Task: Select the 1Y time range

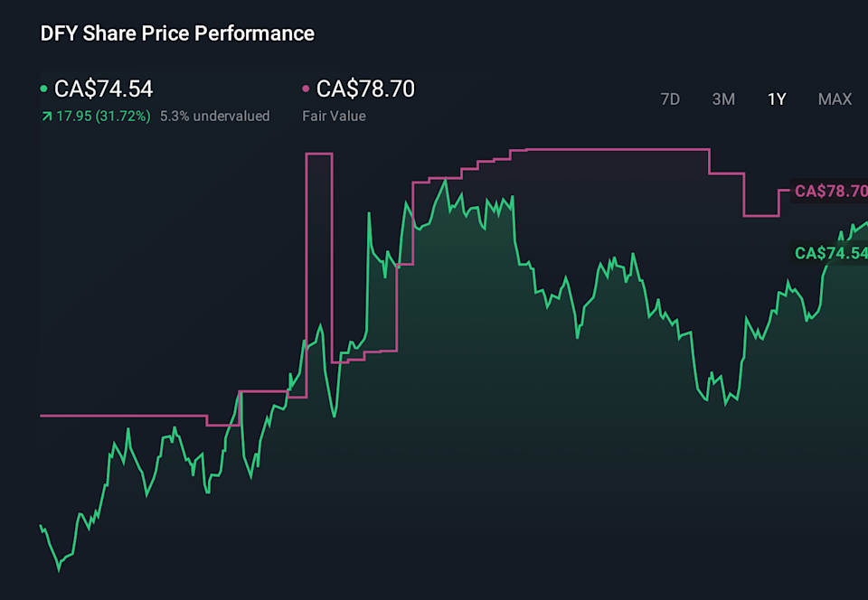Action: (x=777, y=99)
